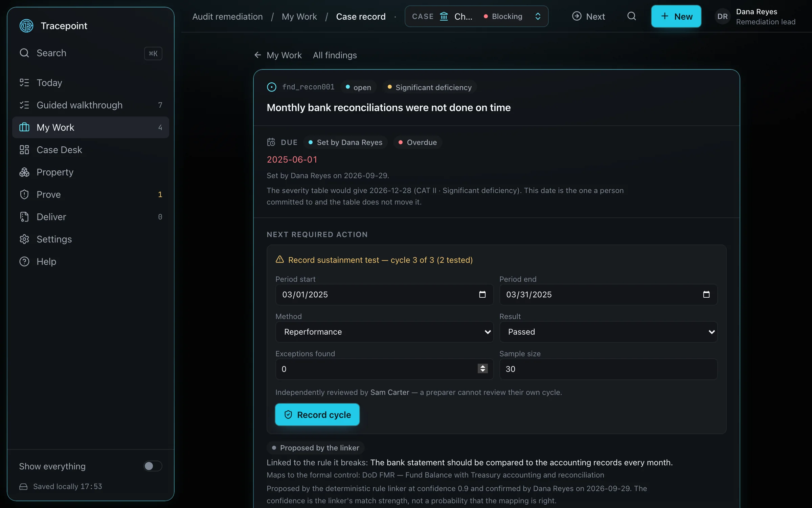This screenshot has width=812, height=508.
Task: Click the My Work breadcrumb in header
Action: (299, 16)
